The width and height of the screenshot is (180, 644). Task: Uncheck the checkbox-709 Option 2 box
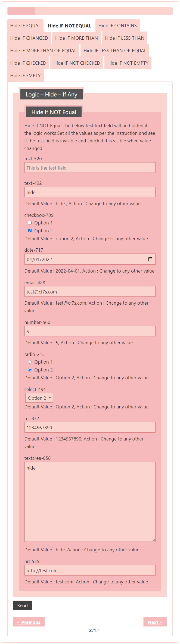click(30, 231)
